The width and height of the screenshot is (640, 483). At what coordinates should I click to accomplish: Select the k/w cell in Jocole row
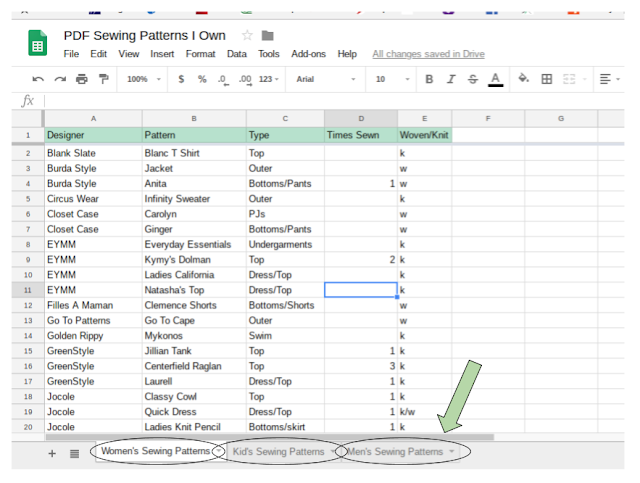click(x=424, y=412)
